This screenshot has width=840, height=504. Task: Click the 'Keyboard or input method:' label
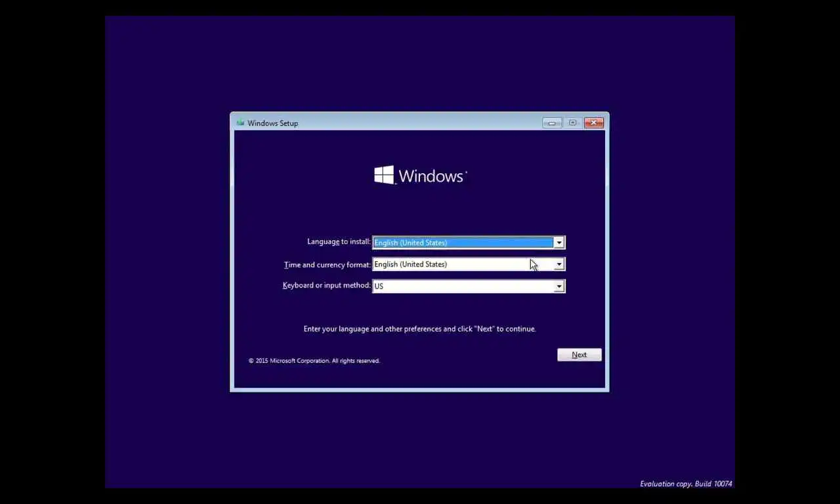coord(326,285)
